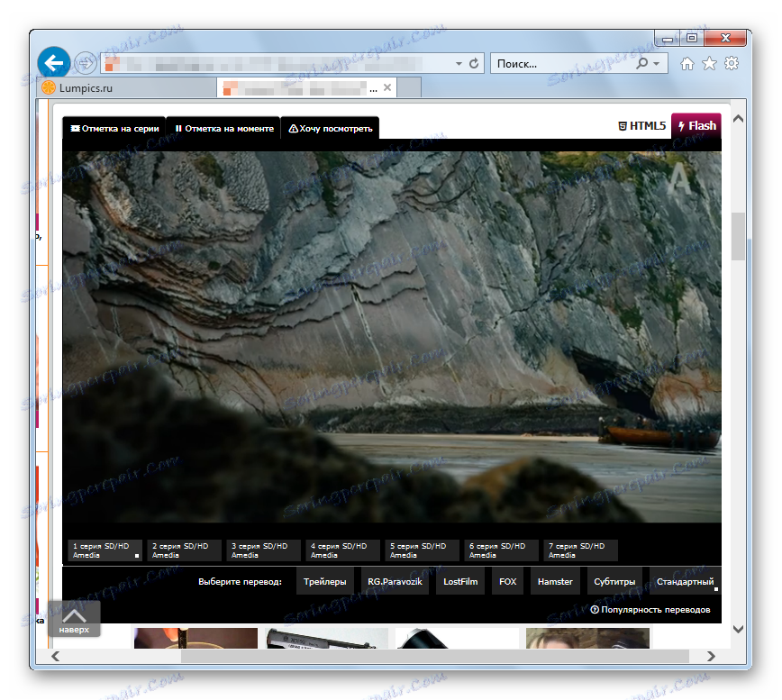This screenshot has width=782, height=700.
Task: Choose RG.Paravozik translation
Action: point(395,581)
